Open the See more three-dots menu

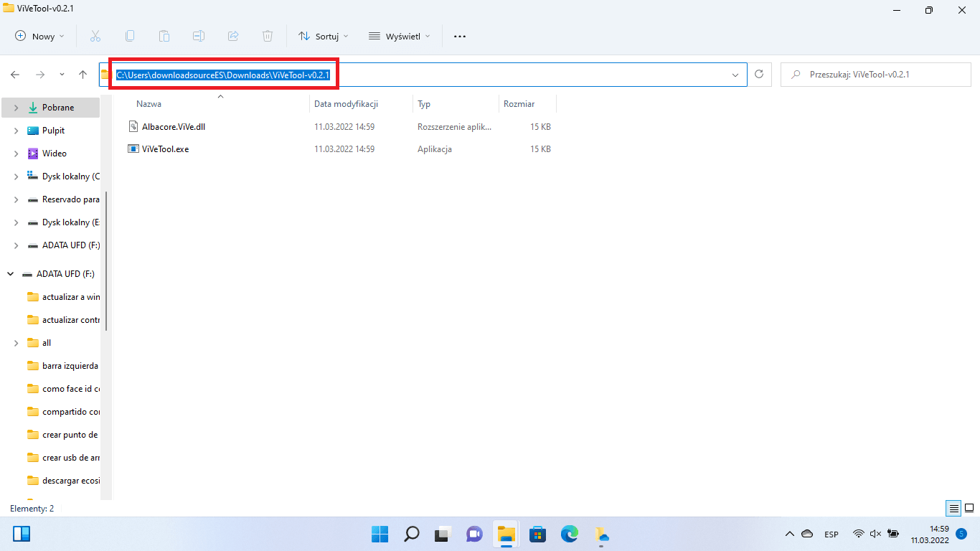pyautogui.click(x=460, y=36)
